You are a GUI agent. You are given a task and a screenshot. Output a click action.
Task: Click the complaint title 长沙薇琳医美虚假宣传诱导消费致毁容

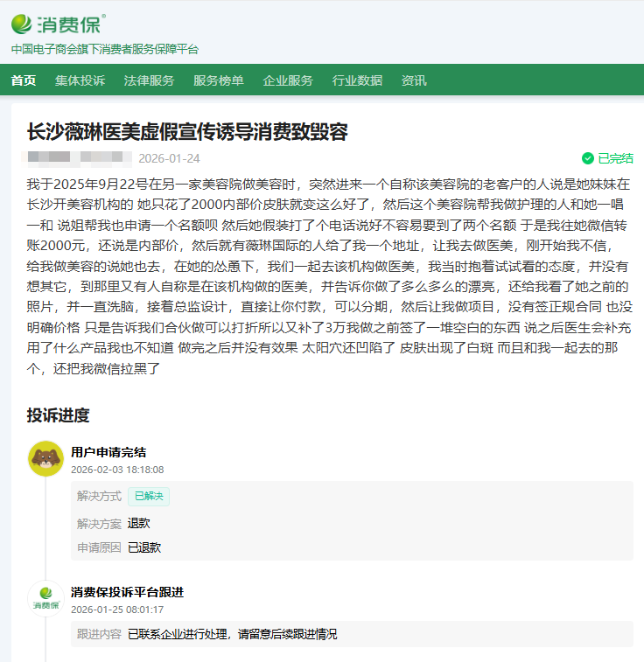[x=187, y=132]
